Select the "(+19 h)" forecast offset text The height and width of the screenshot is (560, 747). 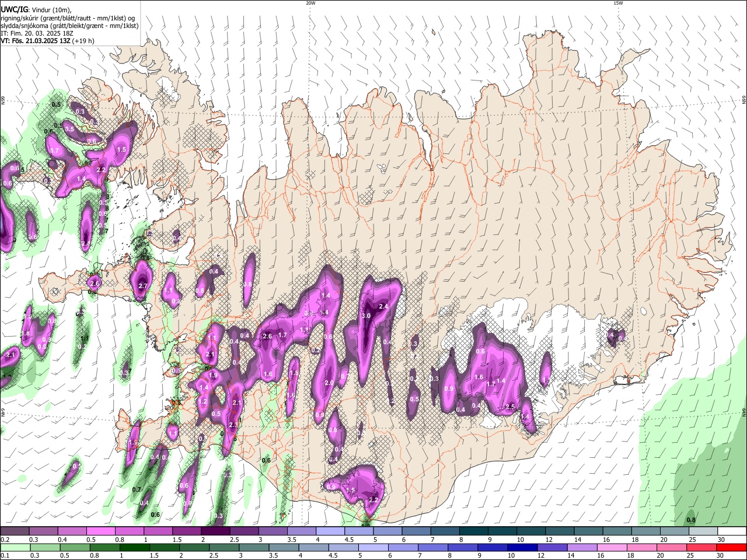(x=82, y=41)
